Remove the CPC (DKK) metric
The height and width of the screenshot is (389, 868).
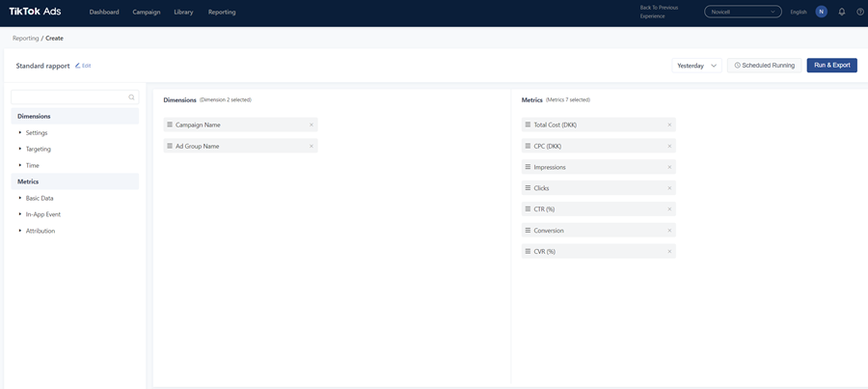(669, 146)
